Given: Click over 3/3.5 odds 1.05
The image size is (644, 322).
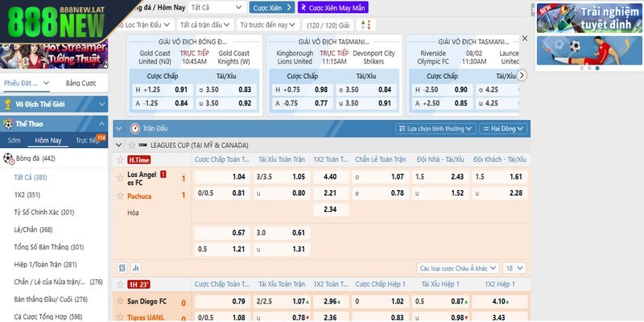Looking at the screenshot, I should (281, 176).
